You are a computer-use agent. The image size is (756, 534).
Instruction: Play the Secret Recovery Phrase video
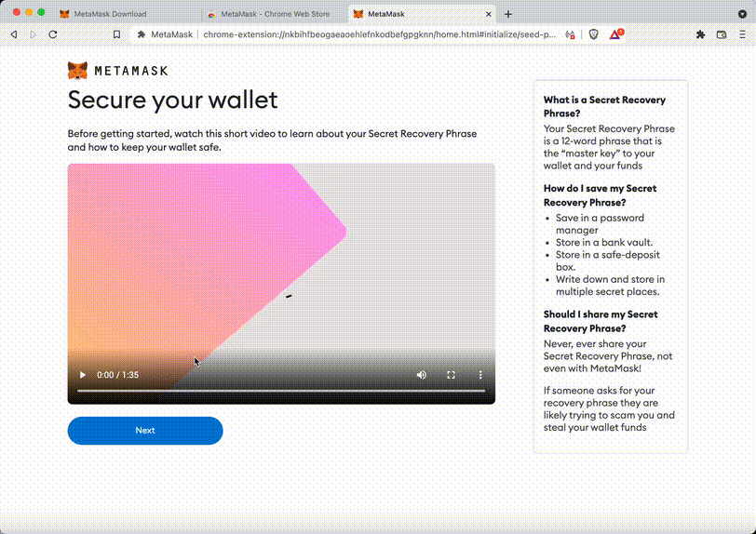(83, 375)
